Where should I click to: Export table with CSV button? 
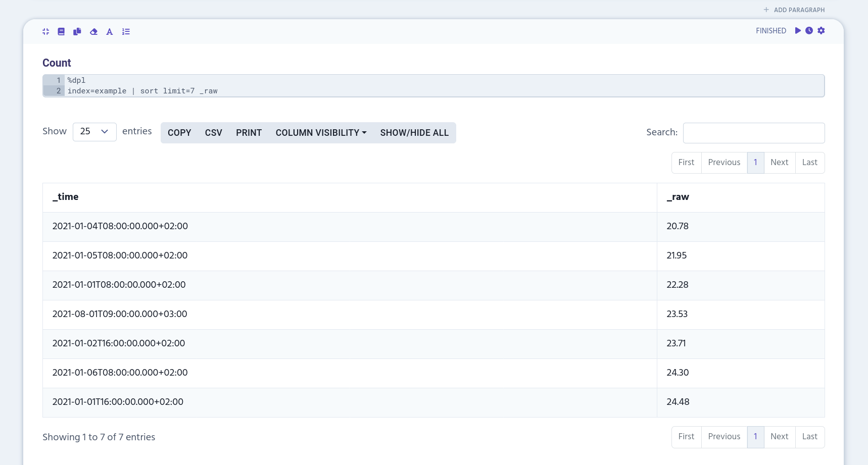pyautogui.click(x=214, y=133)
